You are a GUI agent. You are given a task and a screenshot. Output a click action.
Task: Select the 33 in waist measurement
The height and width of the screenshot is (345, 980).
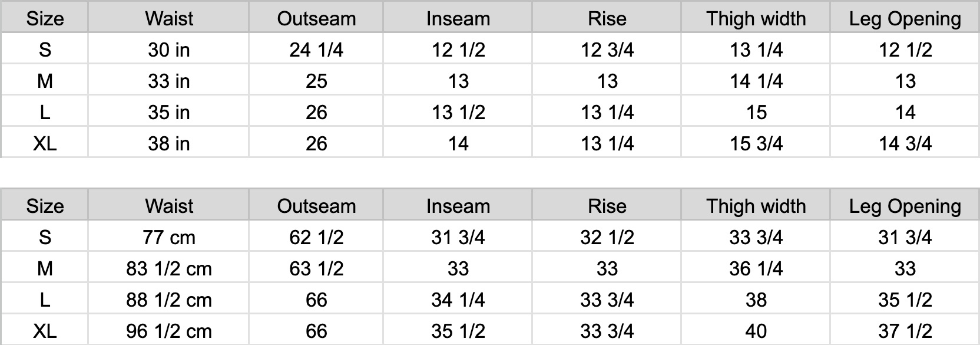(168, 81)
